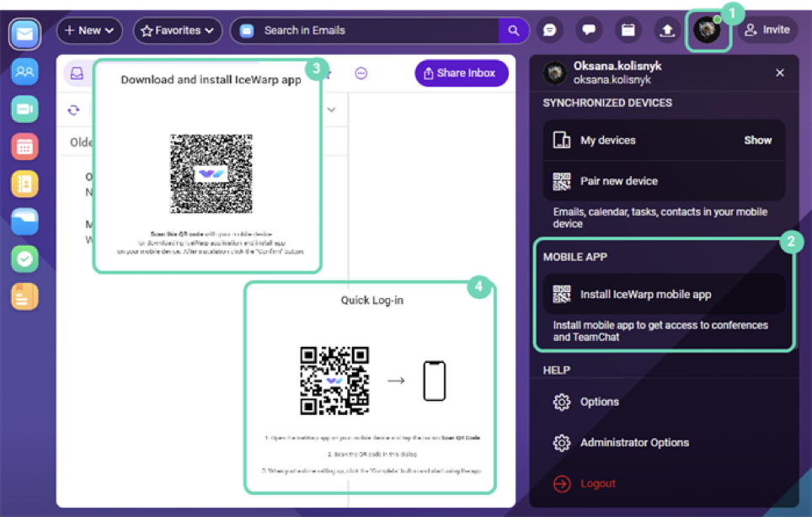This screenshot has height=517, width=812.
Task: Open the calendar icon in top bar
Action: click(x=628, y=30)
